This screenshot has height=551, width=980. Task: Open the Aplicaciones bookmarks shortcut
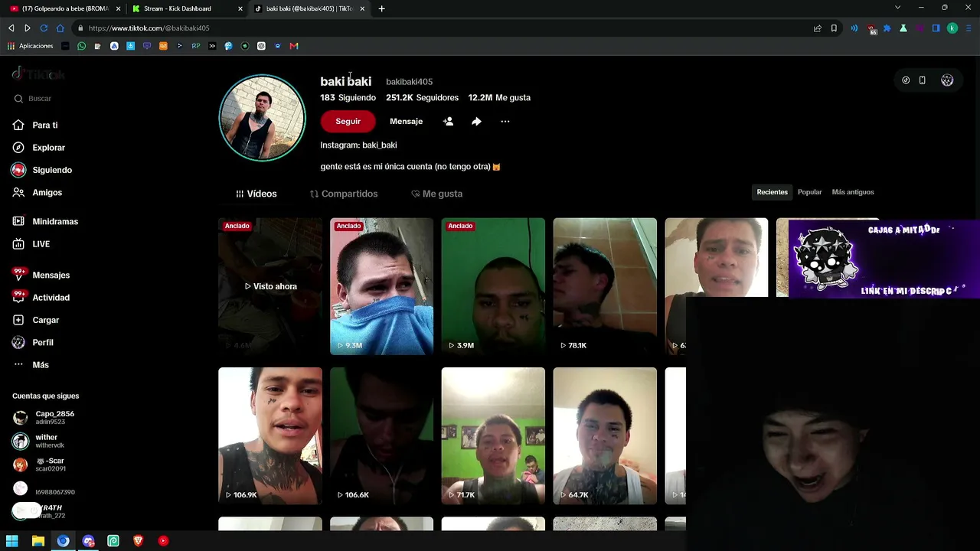31,46
